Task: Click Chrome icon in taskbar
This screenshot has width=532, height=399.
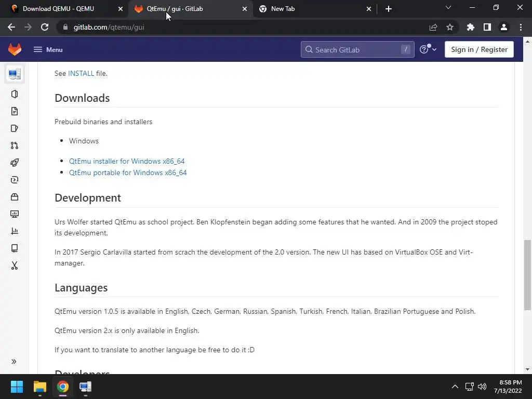Action: [x=62, y=387]
